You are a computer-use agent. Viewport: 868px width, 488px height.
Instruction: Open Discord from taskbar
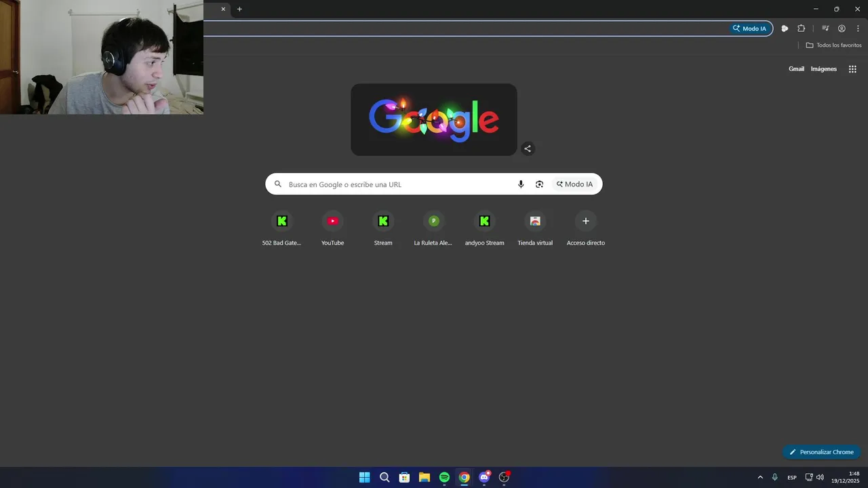coord(484,477)
